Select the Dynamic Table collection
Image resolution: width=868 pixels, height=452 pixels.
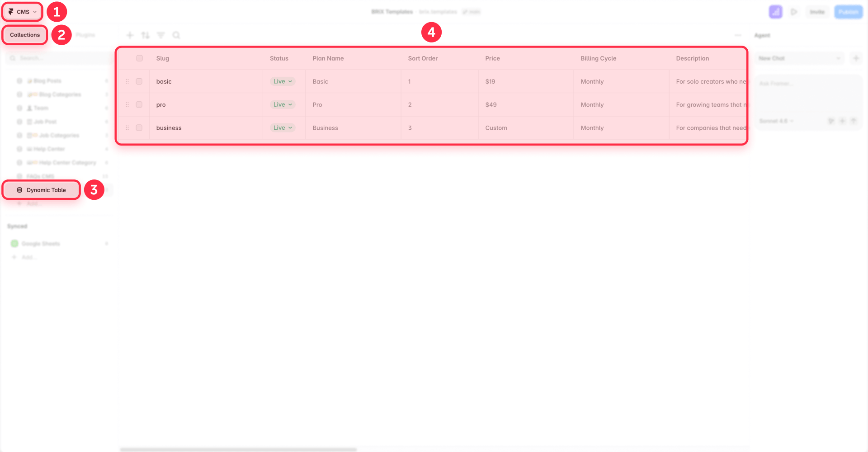tap(42, 190)
